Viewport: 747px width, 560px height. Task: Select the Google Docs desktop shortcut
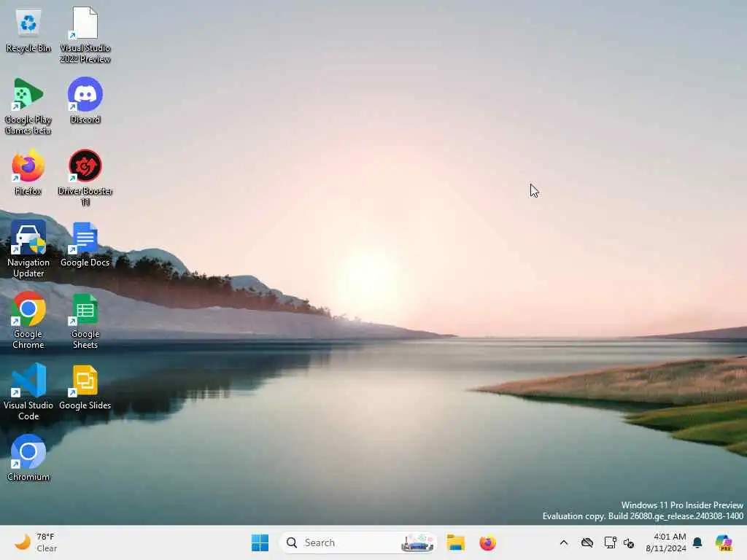tap(85, 245)
